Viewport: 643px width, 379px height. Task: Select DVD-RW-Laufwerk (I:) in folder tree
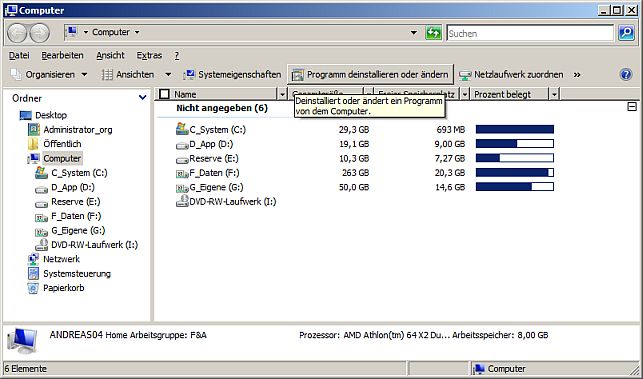(x=94, y=245)
